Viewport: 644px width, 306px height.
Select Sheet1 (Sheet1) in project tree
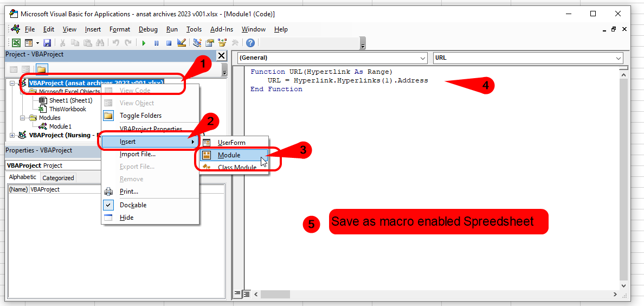pyautogui.click(x=70, y=100)
